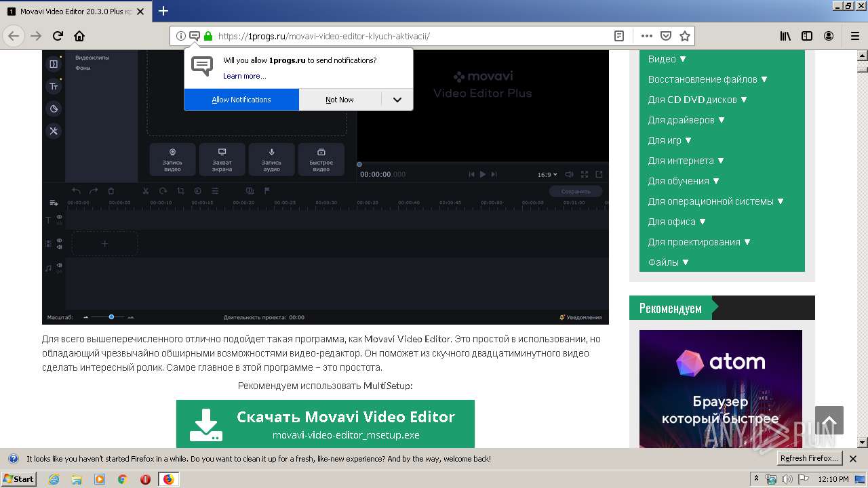Image resolution: width=868 pixels, height=488 pixels.
Task: Expand Для интернета category
Action: point(686,161)
